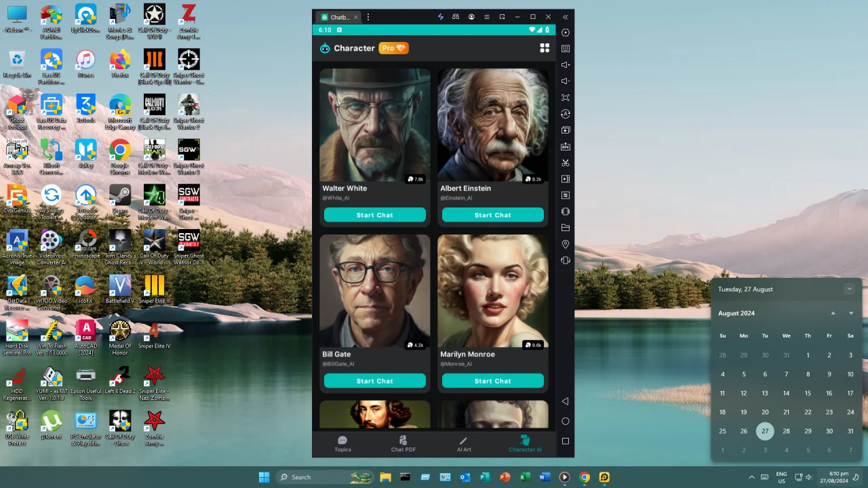
Task: Click Android back triangle button
Action: click(566, 401)
